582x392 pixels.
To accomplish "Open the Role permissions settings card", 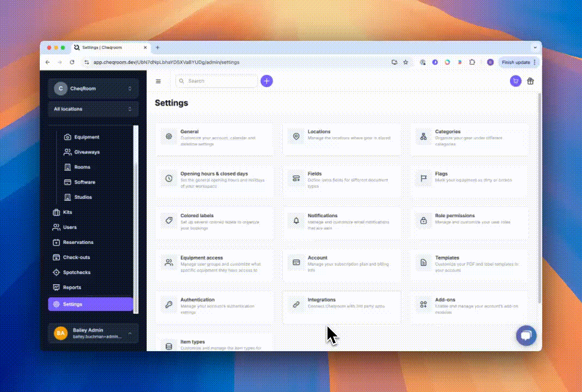I will coord(469,223).
